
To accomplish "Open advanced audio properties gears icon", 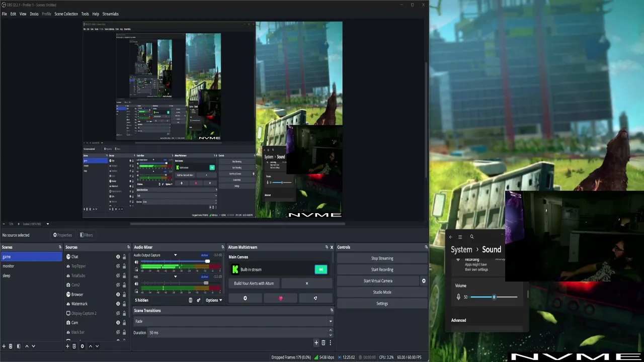I will (198, 300).
